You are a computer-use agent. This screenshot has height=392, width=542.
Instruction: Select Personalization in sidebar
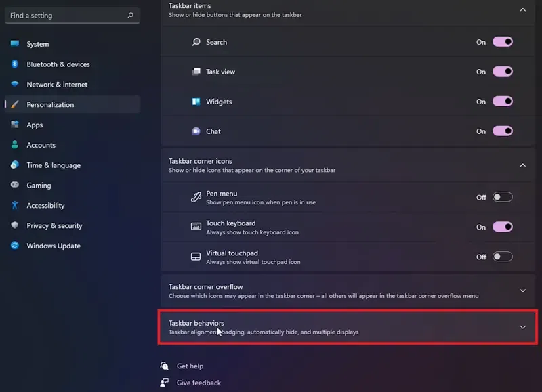(x=72, y=104)
